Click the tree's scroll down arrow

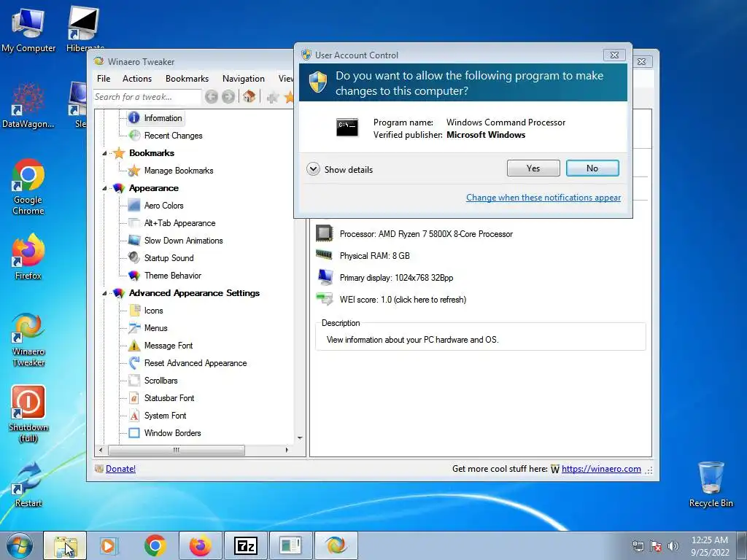(x=300, y=438)
